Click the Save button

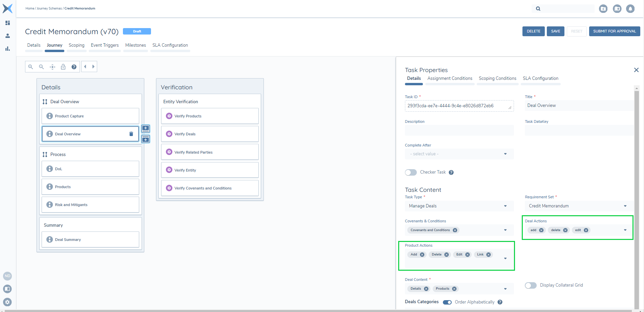coord(555,31)
